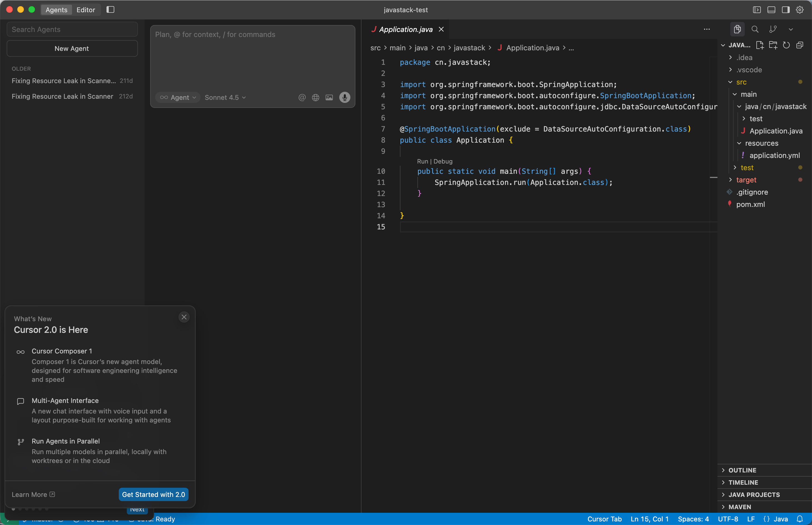Toggle the bottom panel layout icon
The width and height of the screenshot is (812, 525).
(x=771, y=9)
